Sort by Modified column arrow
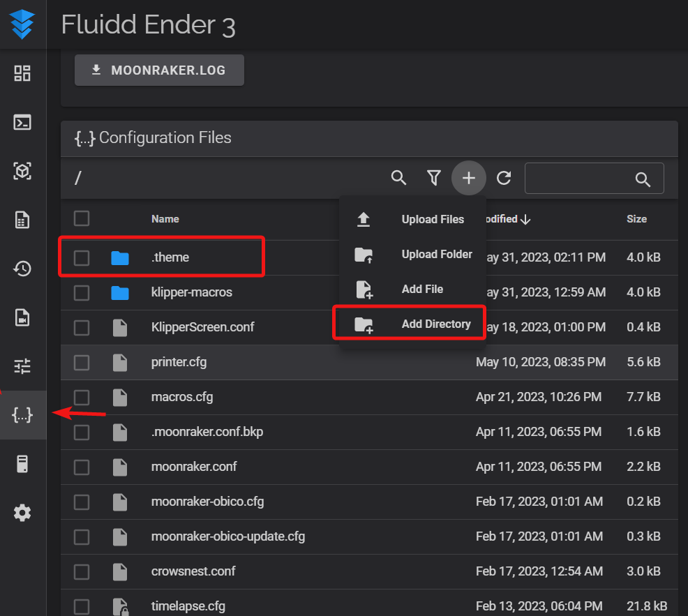The width and height of the screenshot is (688, 616). click(525, 219)
